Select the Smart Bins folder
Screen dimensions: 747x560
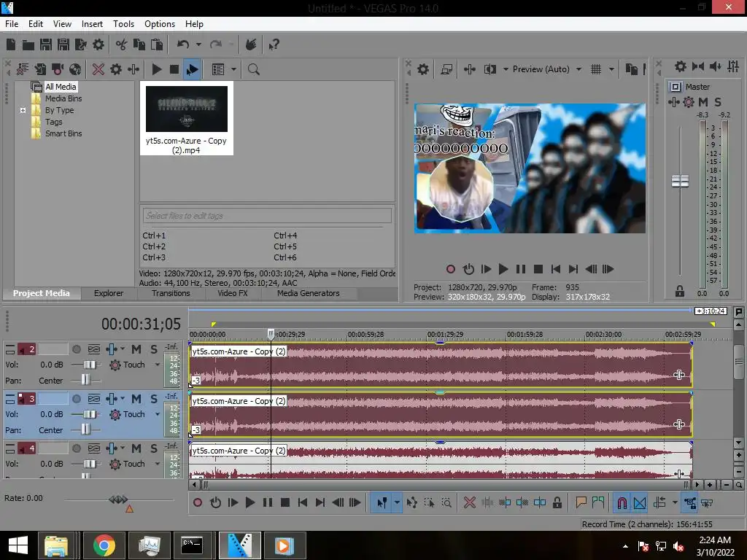coord(63,134)
